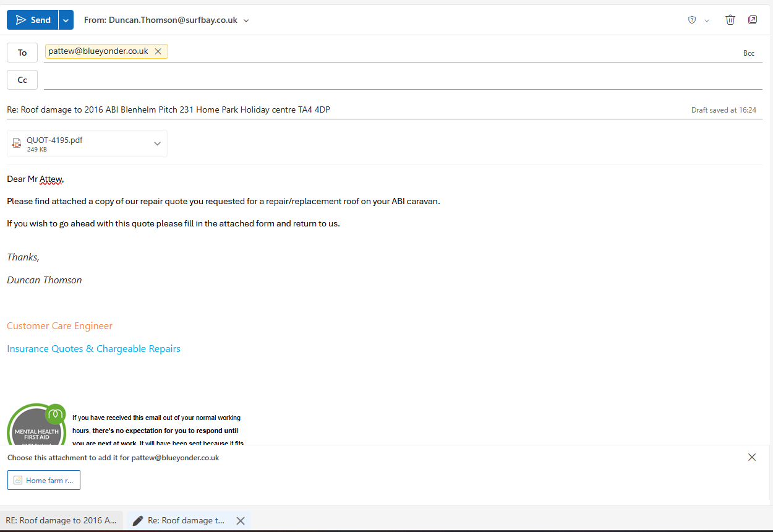Click 'Insurance Quotes & Chargeable Repairs' text
The height and width of the screenshot is (532, 773).
click(93, 349)
